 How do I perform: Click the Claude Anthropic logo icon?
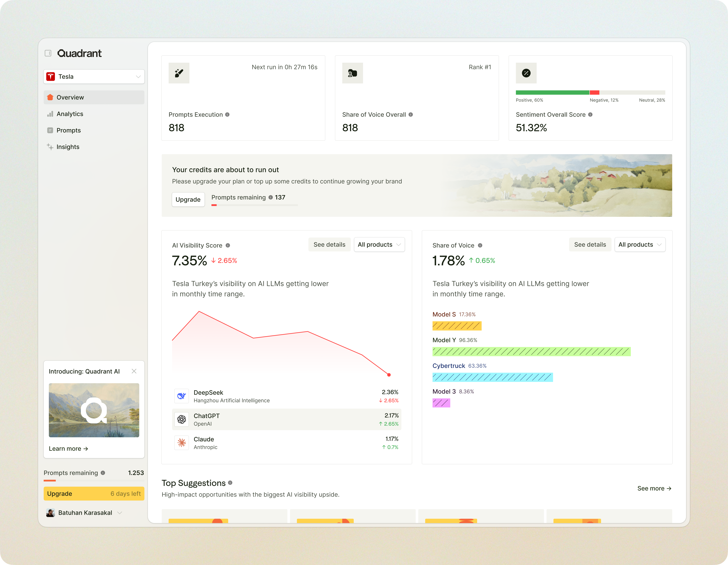click(x=182, y=443)
